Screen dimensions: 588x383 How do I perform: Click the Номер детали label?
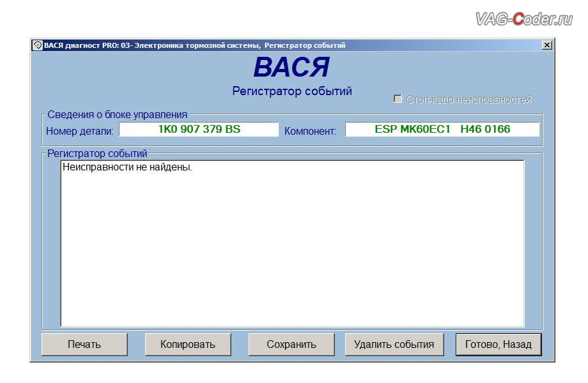[x=79, y=131]
